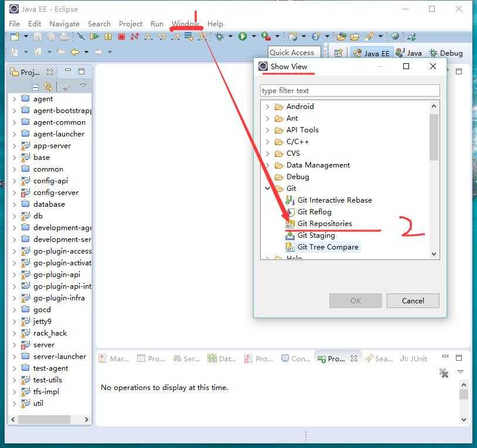This screenshot has height=448, width=477.
Task: Select Git Tree Compare entry
Action: coord(328,247)
